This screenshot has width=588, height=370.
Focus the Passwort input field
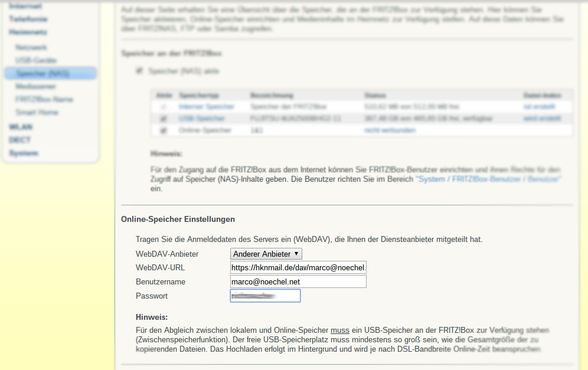(x=265, y=296)
